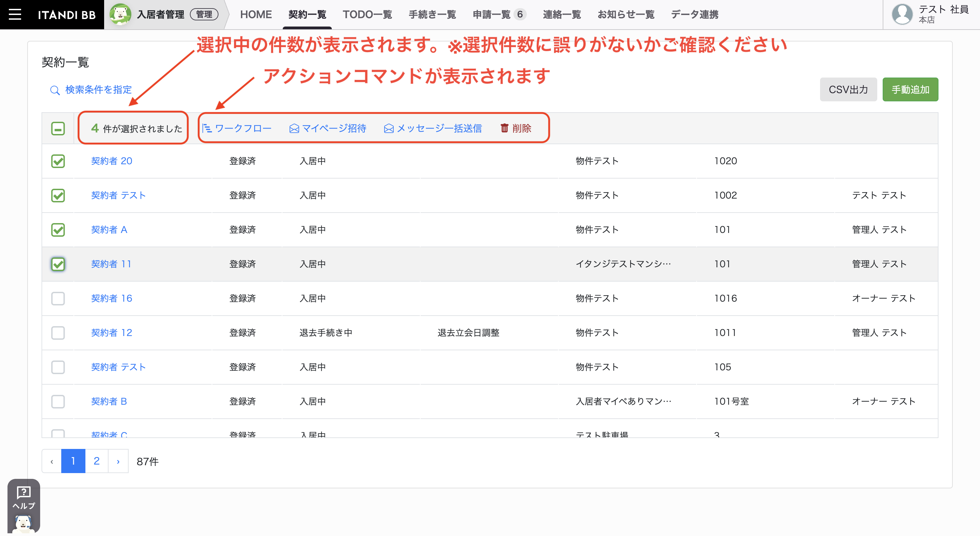This screenshot has width=980, height=536.
Task: Click the 管理 badge
Action: pyautogui.click(x=204, y=14)
